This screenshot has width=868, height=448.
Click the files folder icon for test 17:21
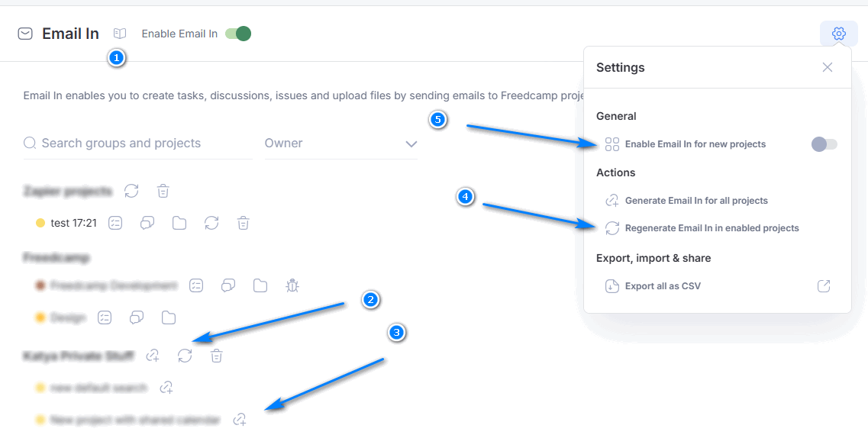179,223
